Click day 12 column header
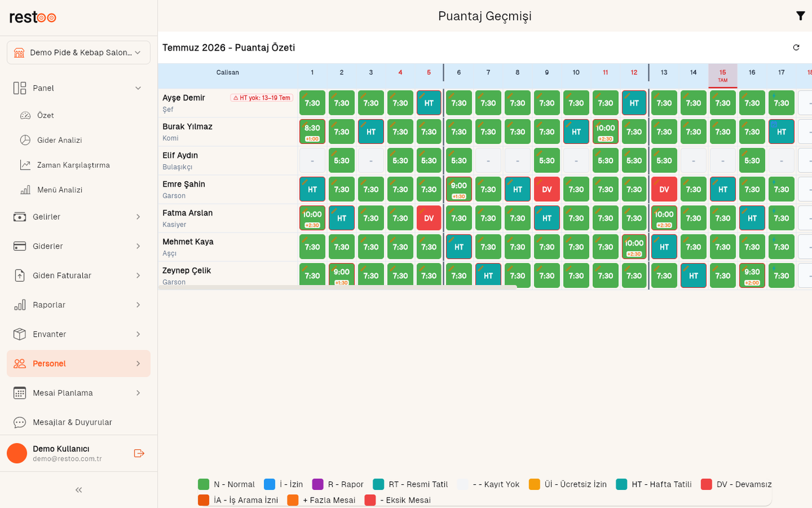The image size is (812, 508). point(634,73)
